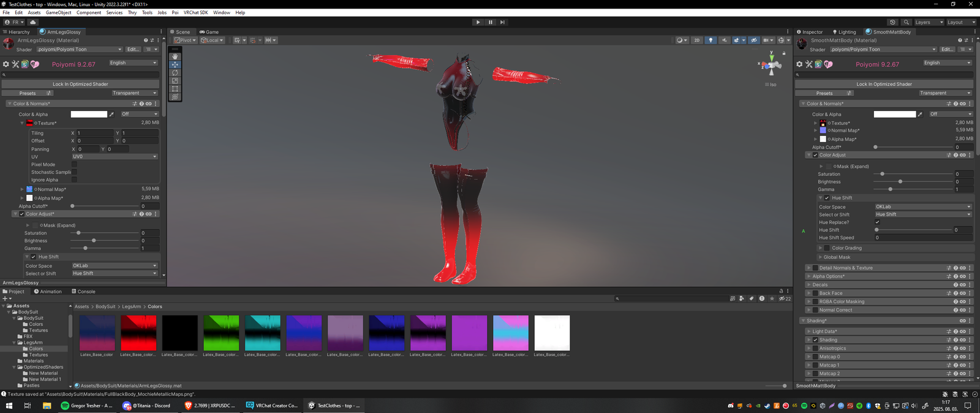Image resolution: width=980 pixels, height=413 pixels.
Task: Toggle Pixel Mode checkbox in ArmLegsGlossy
Action: pyautogui.click(x=74, y=164)
